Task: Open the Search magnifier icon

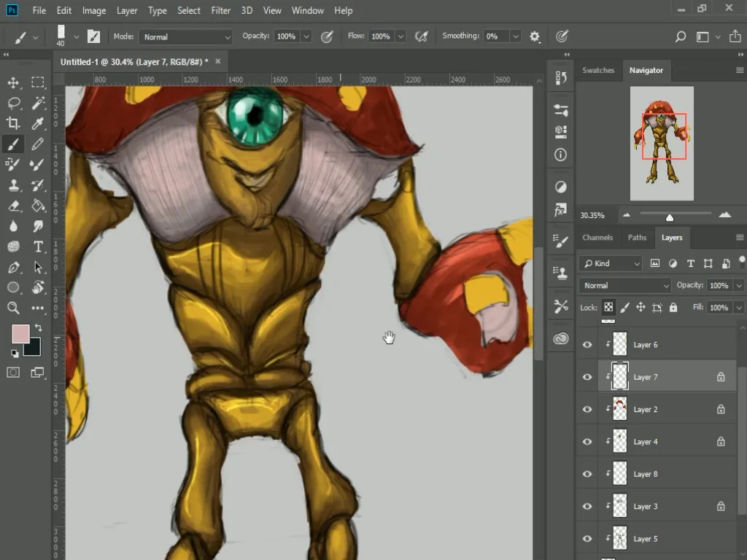Action: (x=681, y=36)
